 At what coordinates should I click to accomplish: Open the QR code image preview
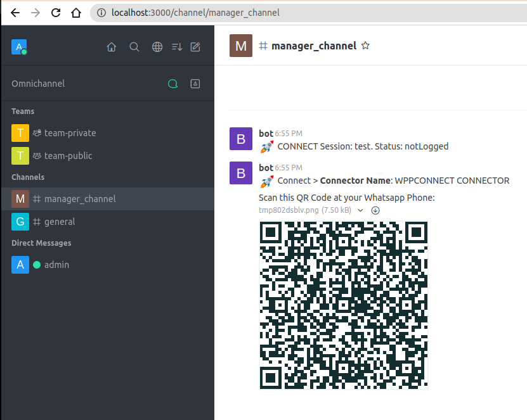point(344,305)
